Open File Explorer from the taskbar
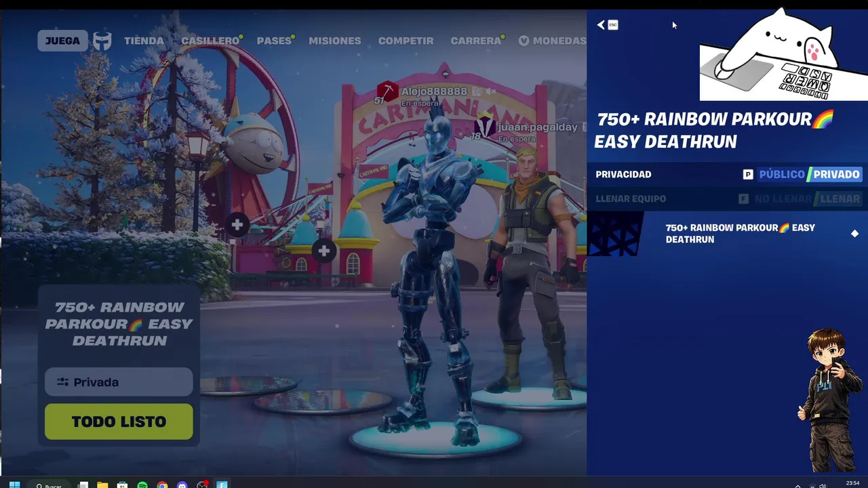This screenshot has width=868, height=488. (102, 485)
